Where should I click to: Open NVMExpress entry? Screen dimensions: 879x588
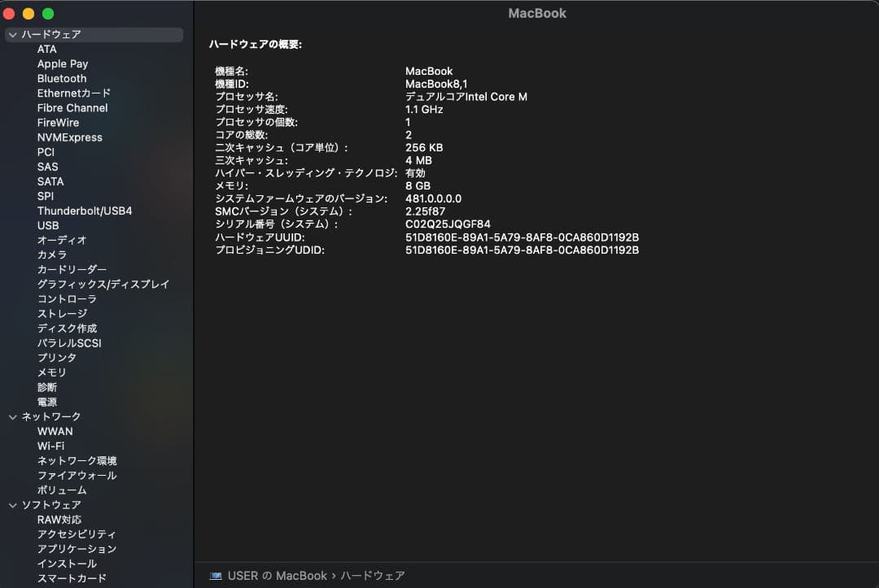coord(69,137)
